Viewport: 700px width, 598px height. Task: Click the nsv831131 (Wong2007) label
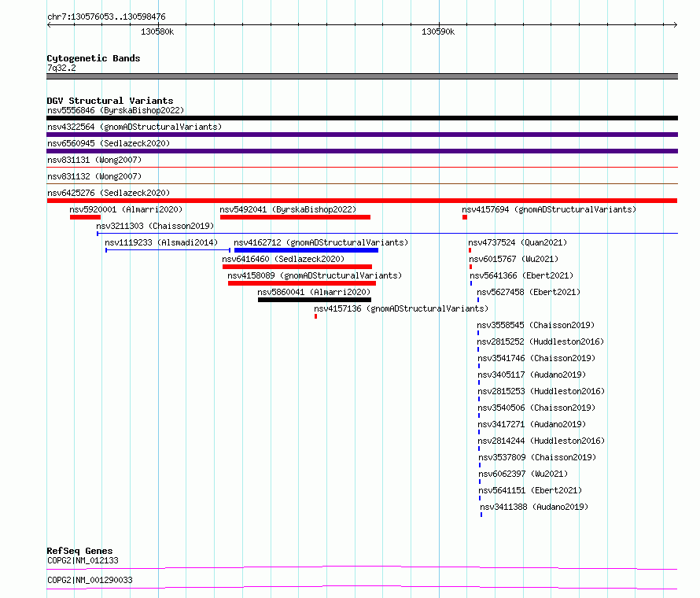[94, 160]
